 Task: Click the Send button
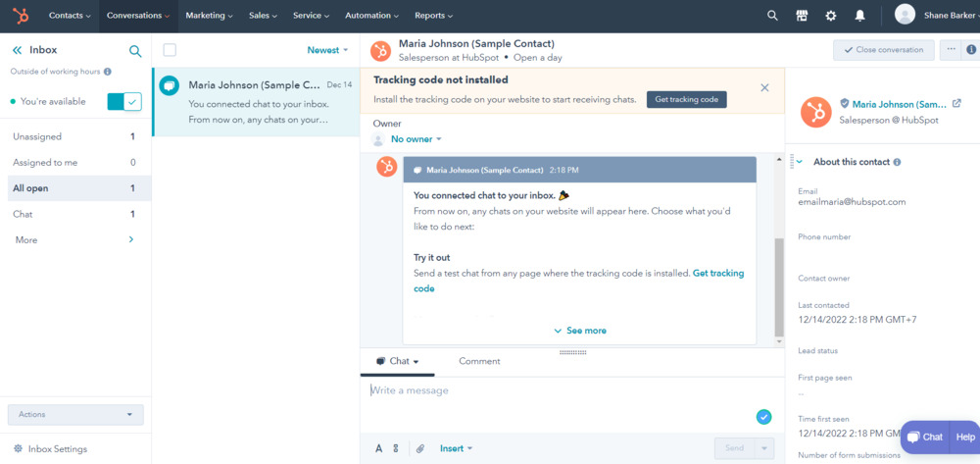(x=734, y=448)
